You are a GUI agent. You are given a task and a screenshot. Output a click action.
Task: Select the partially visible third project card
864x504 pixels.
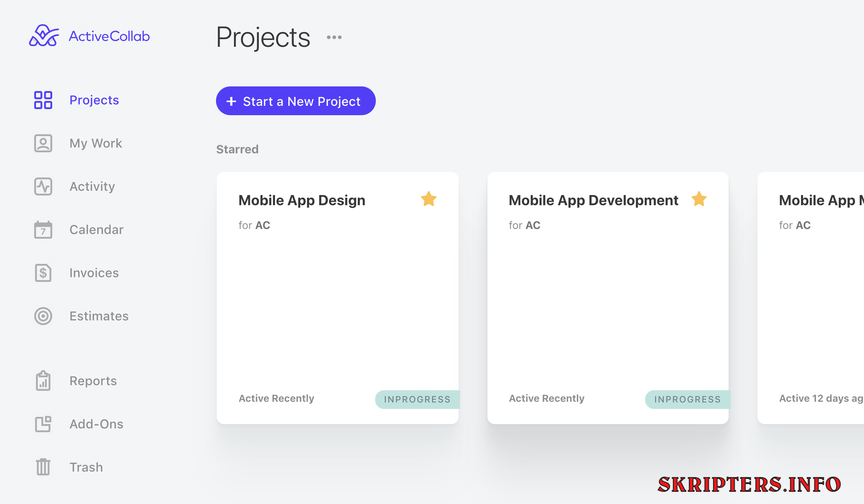tap(810, 297)
